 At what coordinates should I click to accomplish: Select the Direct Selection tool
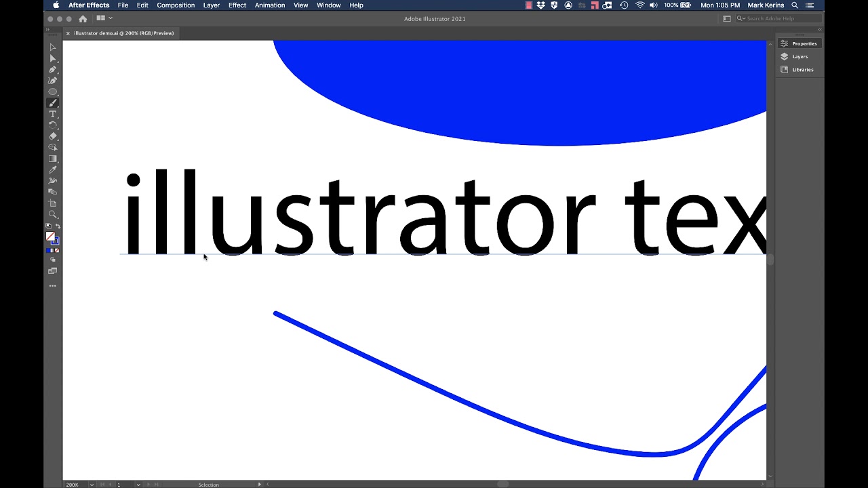point(52,58)
